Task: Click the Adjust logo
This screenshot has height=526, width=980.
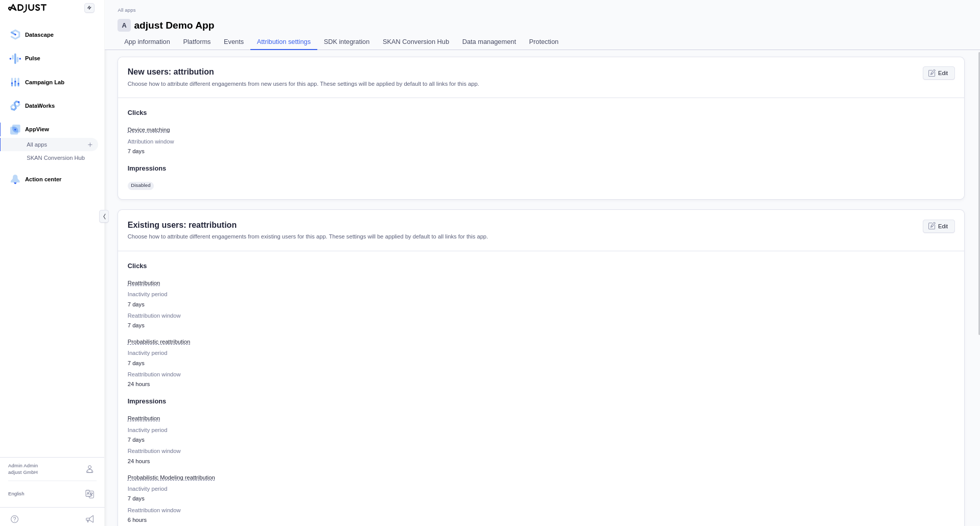Action: 27,8
